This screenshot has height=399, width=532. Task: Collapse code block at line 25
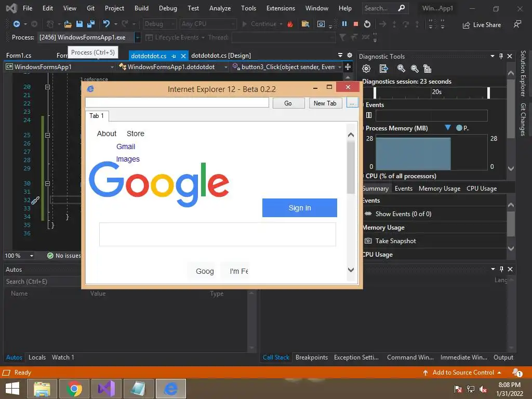pos(47,135)
